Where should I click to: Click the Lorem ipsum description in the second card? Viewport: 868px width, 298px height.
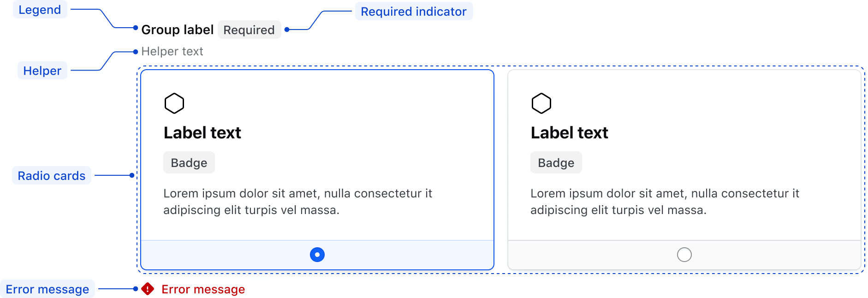point(664,202)
